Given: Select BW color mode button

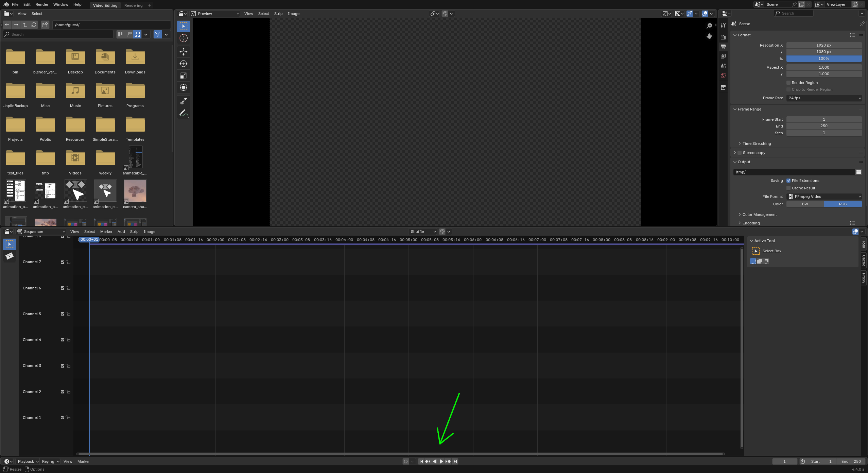Looking at the screenshot, I should point(805,204).
